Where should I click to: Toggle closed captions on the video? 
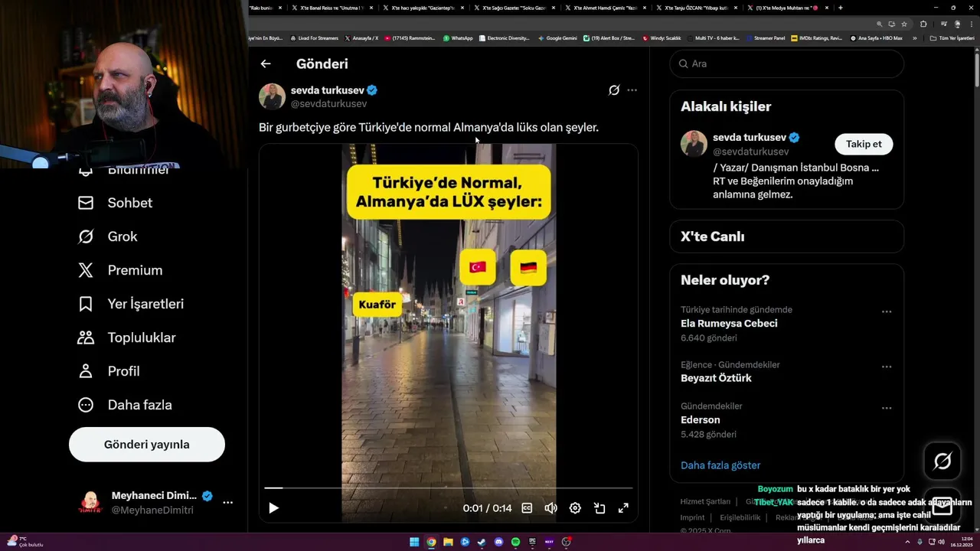click(527, 508)
